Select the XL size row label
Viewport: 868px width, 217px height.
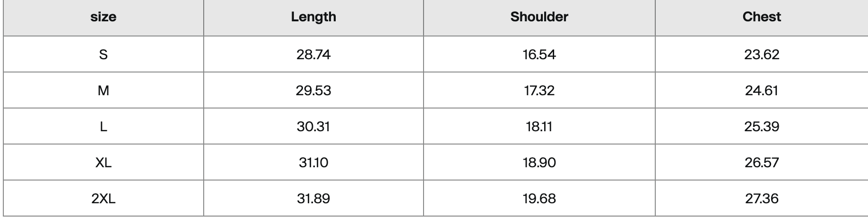pos(104,162)
